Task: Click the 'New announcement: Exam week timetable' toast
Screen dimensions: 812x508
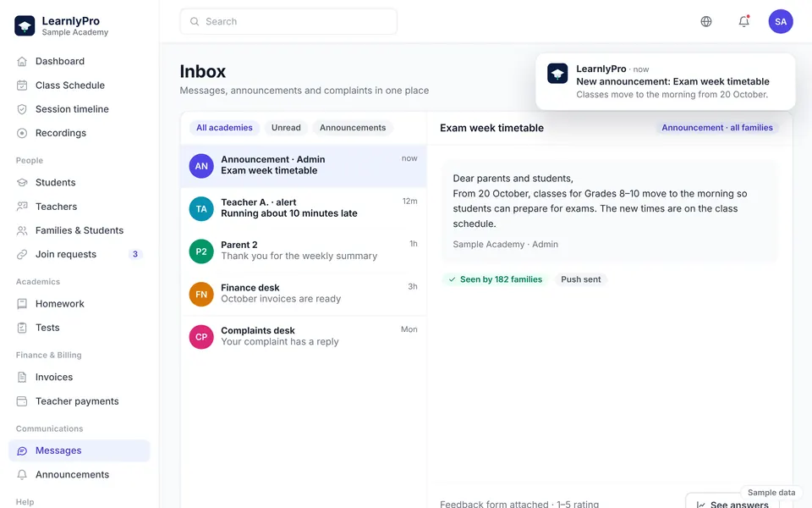Action: pyautogui.click(x=665, y=81)
